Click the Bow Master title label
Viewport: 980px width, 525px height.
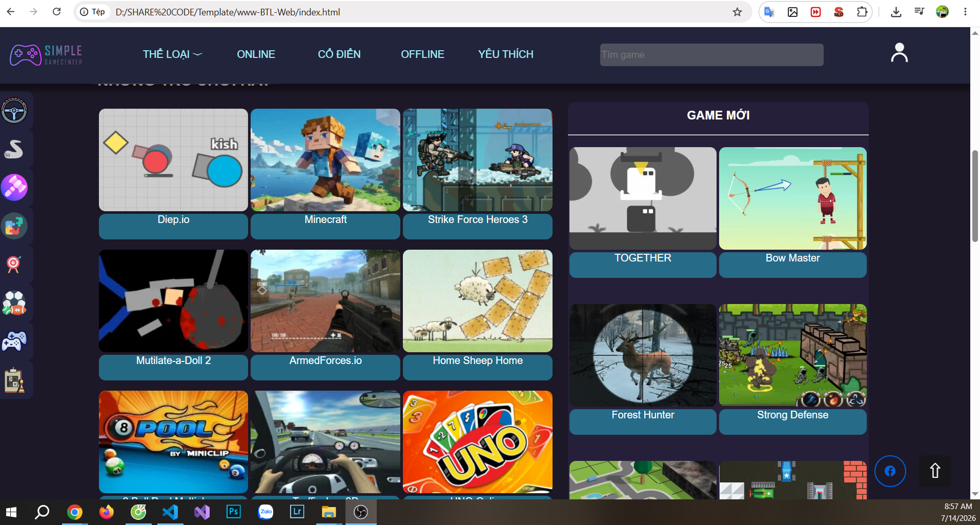pos(793,265)
